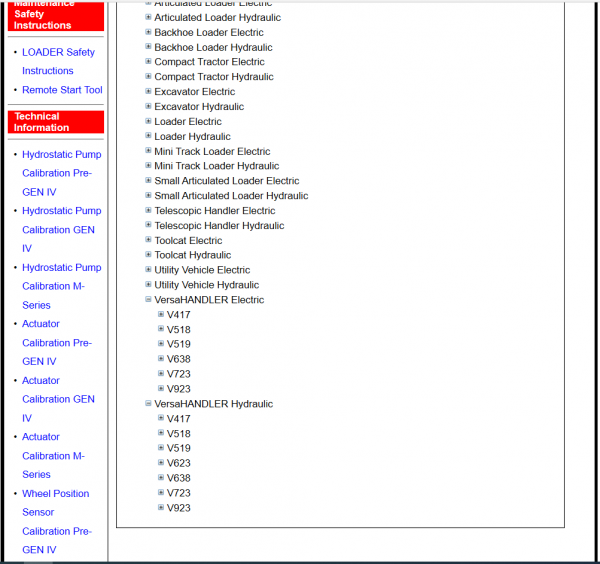Expand V623 under VersaHANDLER Hydraulic
This screenshot has width=600, height=564.
click(161, 463)
